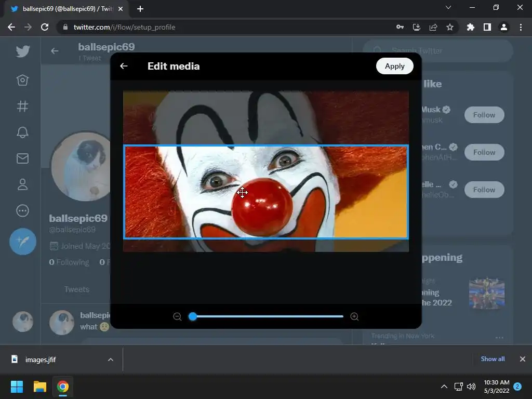The height and width of the screenshot is (399, 532).
Task: Open network icon in system tray
Action: [x=458, y=387]
